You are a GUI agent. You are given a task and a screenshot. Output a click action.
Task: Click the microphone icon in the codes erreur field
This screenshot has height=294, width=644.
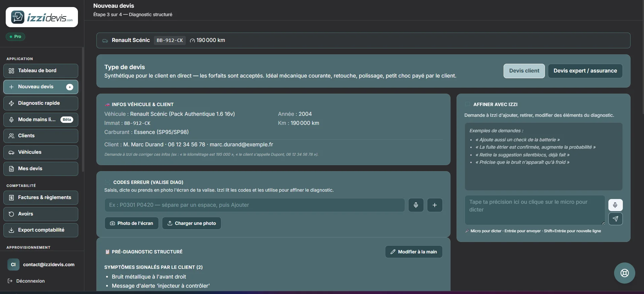[416, 205]
